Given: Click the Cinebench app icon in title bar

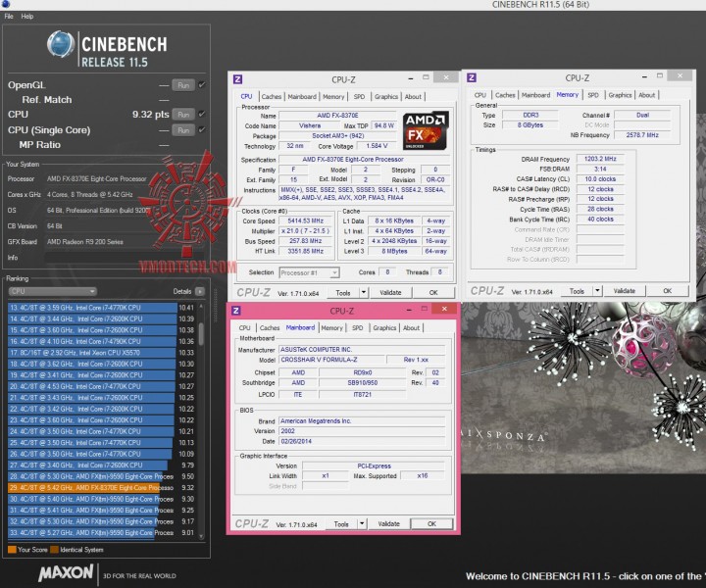Looking at the screenshot, I should coord(6,5).
